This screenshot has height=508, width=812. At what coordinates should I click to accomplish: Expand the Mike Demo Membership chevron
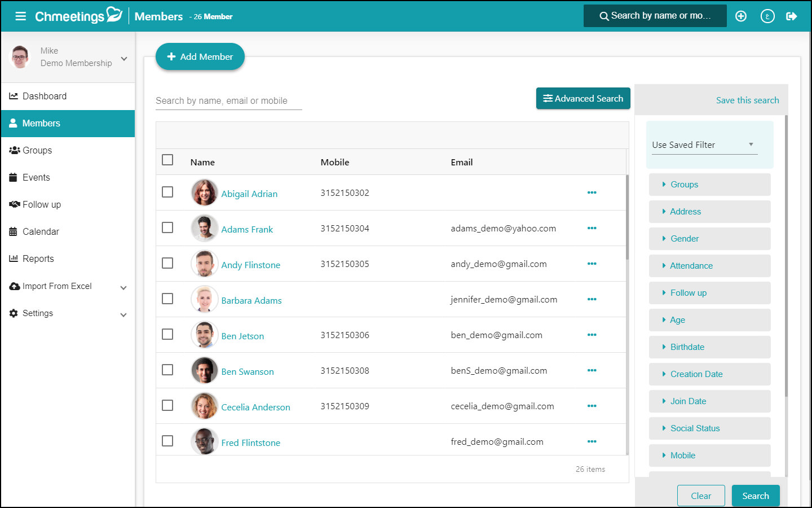click(124, 59)
